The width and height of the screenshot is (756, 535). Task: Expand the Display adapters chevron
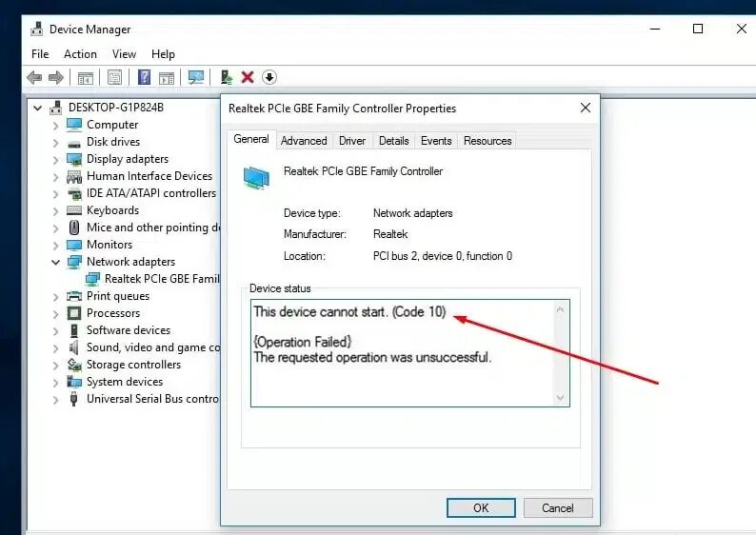coord(55,160)
